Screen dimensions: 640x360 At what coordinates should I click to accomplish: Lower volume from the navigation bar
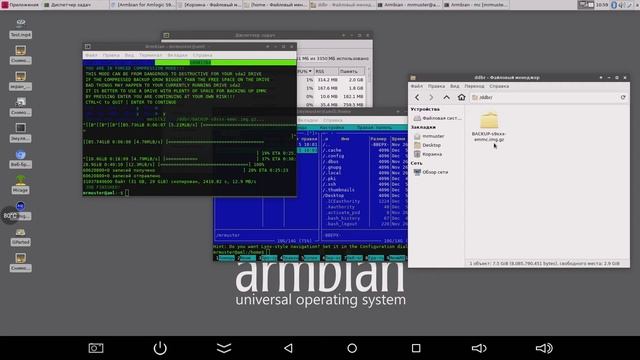coord(479,348)
